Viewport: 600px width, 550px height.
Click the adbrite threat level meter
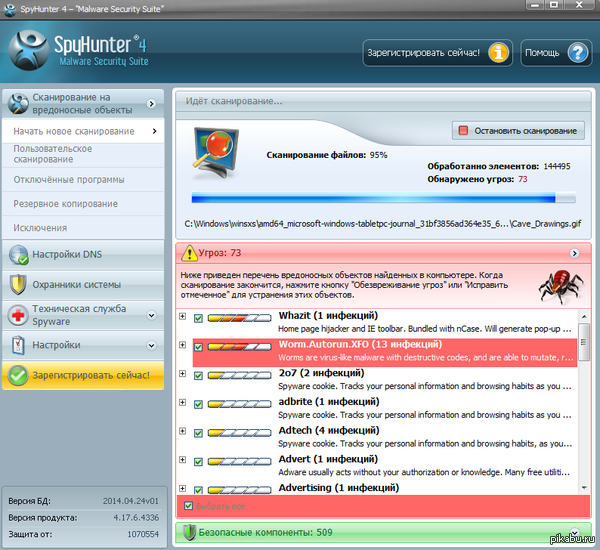(240, 404)
